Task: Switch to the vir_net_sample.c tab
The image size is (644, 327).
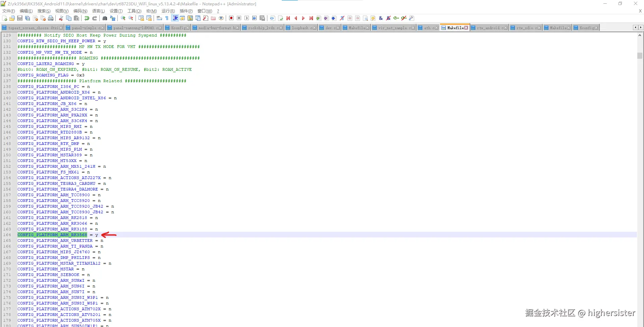Action: [394, 28]
